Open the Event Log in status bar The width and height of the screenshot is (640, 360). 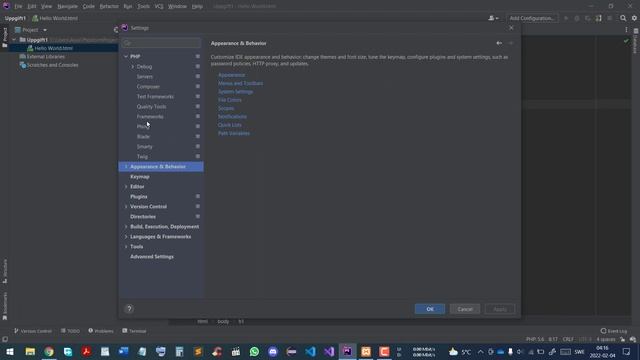(614, 331)
